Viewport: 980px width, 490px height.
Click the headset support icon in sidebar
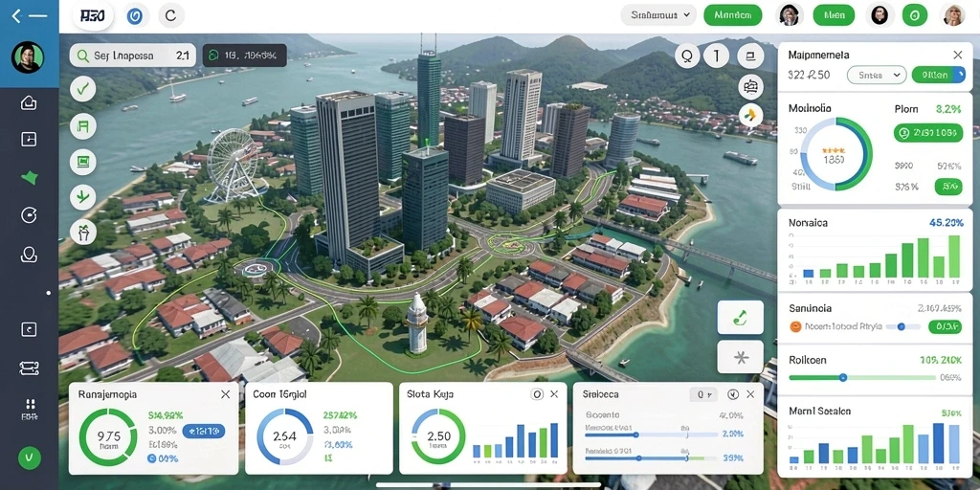29,255
